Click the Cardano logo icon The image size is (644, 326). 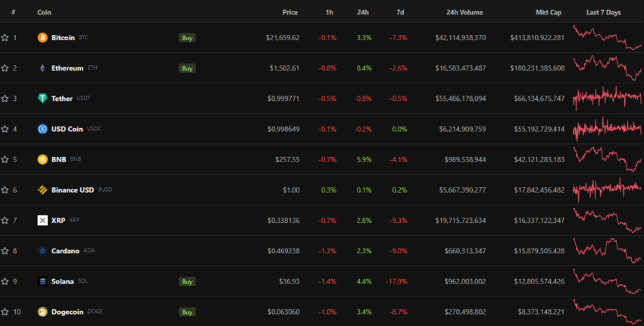click(42, 251)
